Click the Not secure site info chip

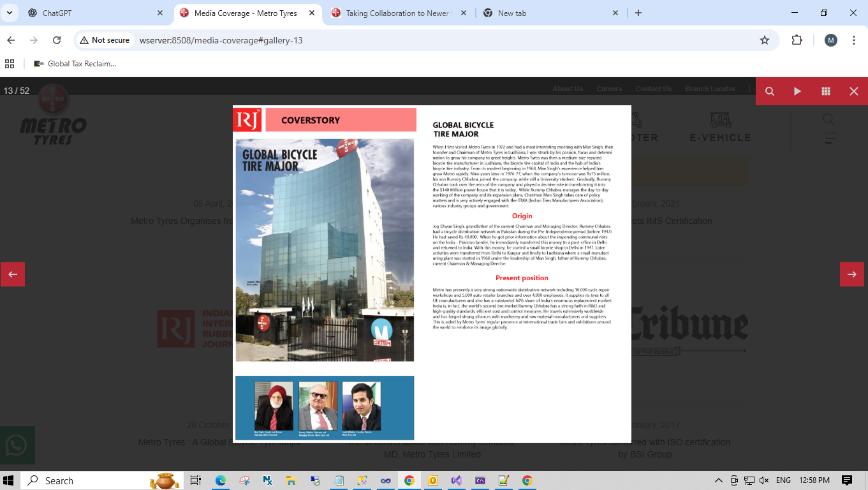(x=105, y=40)
